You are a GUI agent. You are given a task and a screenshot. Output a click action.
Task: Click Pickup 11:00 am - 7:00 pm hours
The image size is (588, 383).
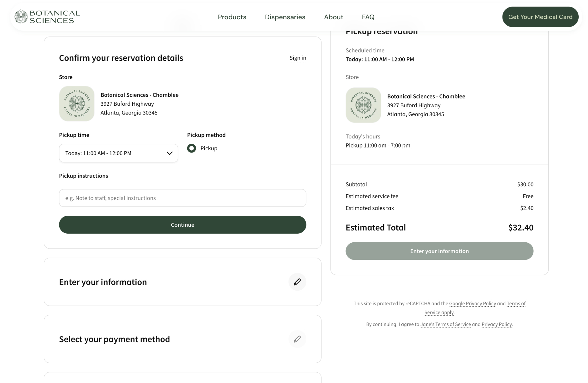click(x=378, y=145)
